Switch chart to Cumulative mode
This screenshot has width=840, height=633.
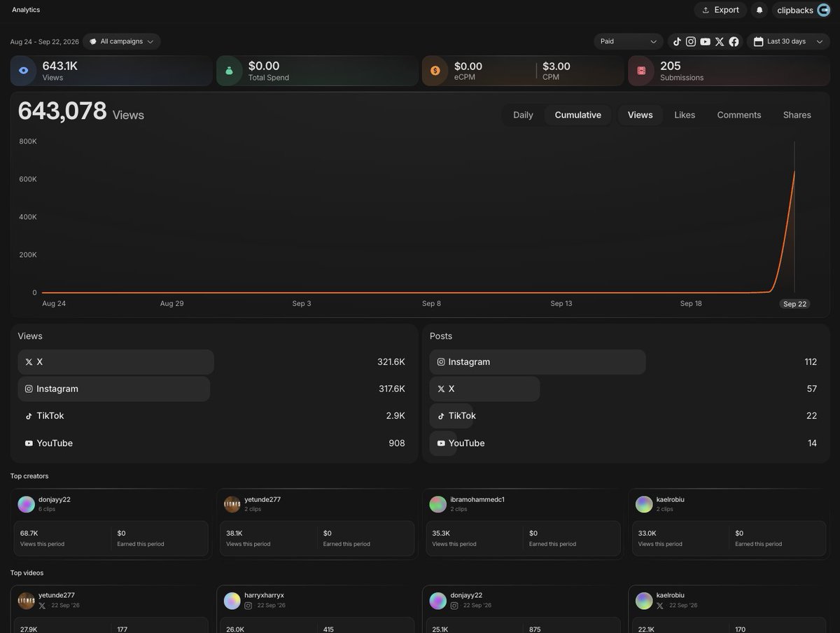click(578, 115)
